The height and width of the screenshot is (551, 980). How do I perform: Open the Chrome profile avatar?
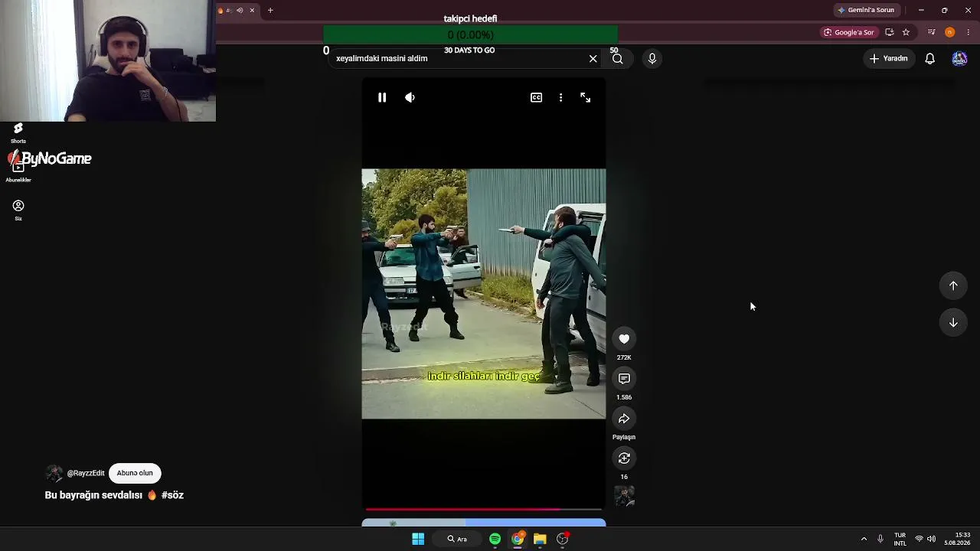950,32
